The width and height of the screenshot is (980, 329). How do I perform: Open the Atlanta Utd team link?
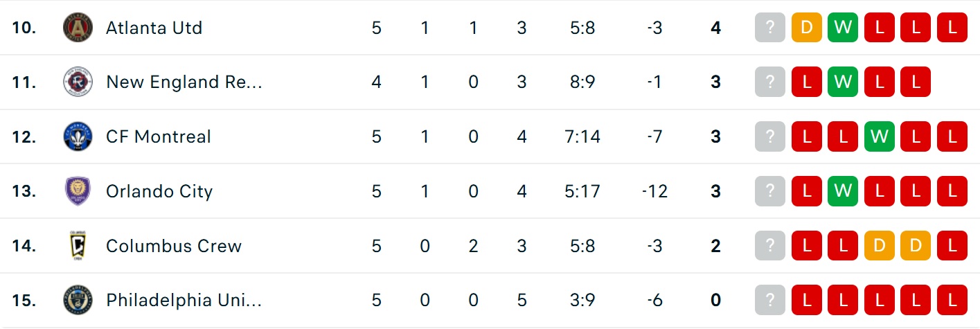154,28
